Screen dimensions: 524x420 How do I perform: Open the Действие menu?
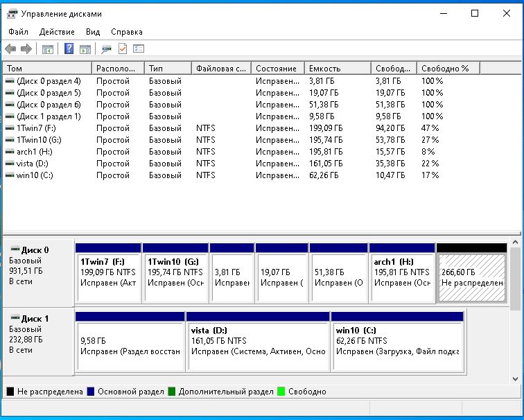(57, 32)
